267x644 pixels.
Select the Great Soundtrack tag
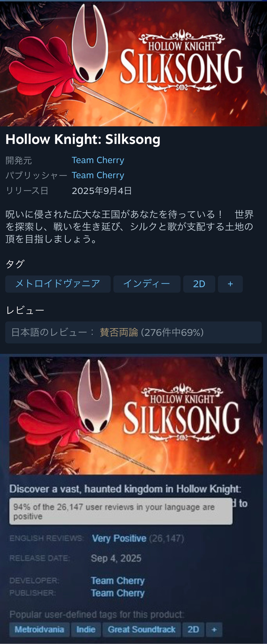click(x=142, y=629)
